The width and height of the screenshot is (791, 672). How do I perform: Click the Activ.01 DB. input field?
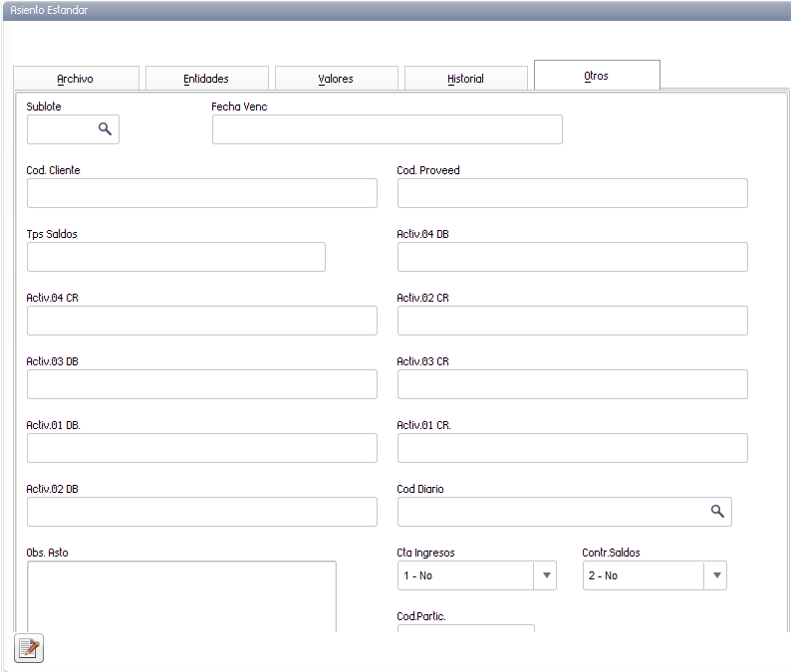[x=202, y=448]
